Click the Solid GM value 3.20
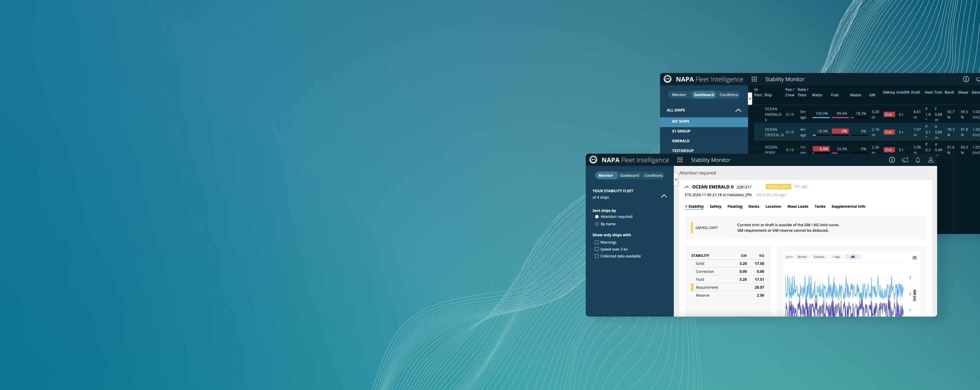This screenshot has width=980, height=390. coord(743,264)
